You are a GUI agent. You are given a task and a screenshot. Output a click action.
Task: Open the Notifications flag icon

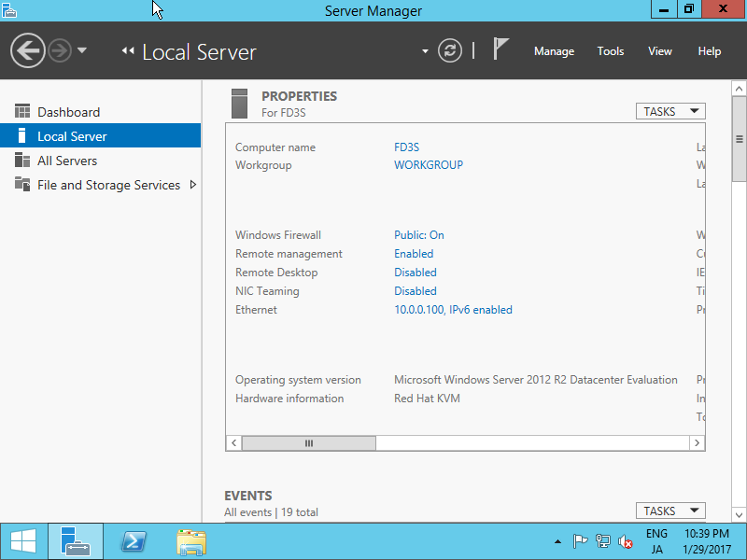[500, 49]
